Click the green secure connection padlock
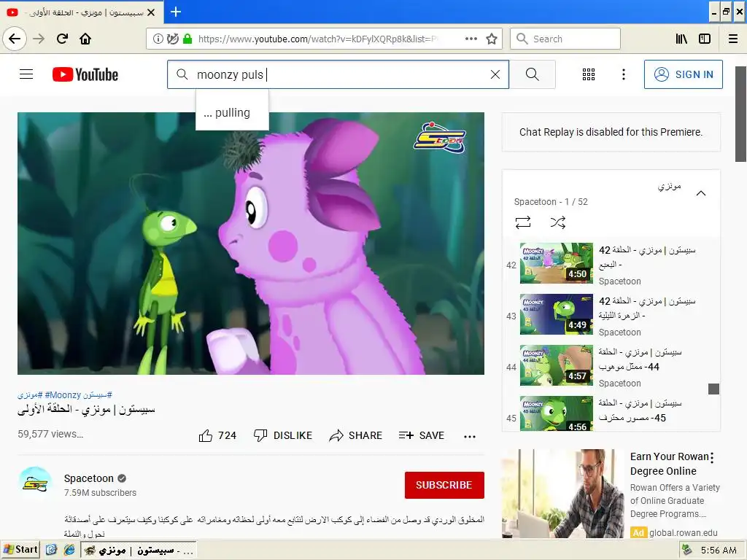Viewport: 747px width, 560px height. (187, 39)
